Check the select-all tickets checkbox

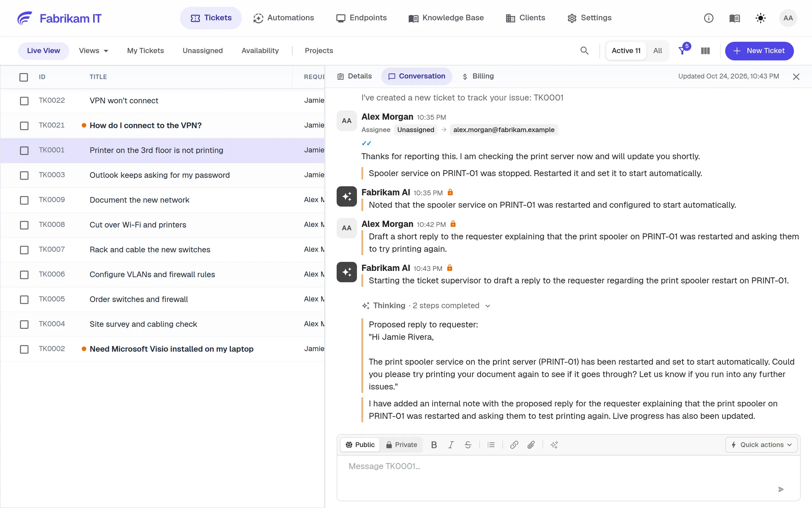click(x=24, y=77)
